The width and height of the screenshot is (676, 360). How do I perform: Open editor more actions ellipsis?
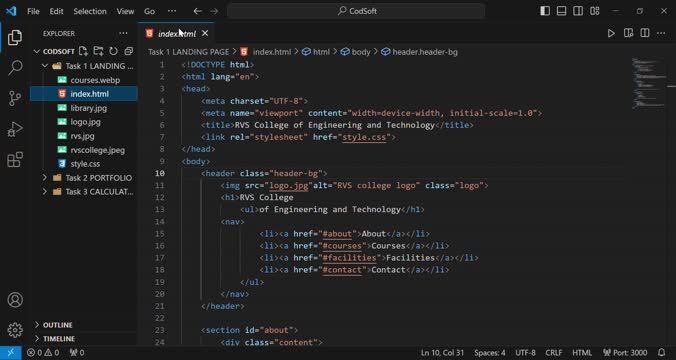(661, 33)
